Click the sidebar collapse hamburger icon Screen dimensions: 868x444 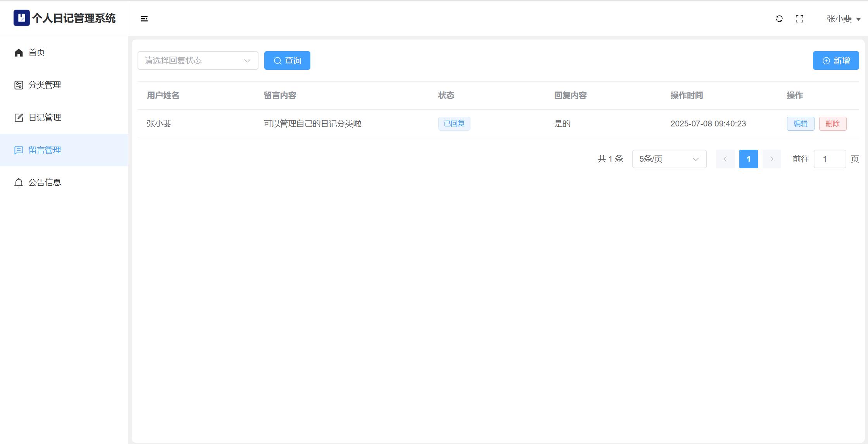pyautogui.click(x=144, y=19)
